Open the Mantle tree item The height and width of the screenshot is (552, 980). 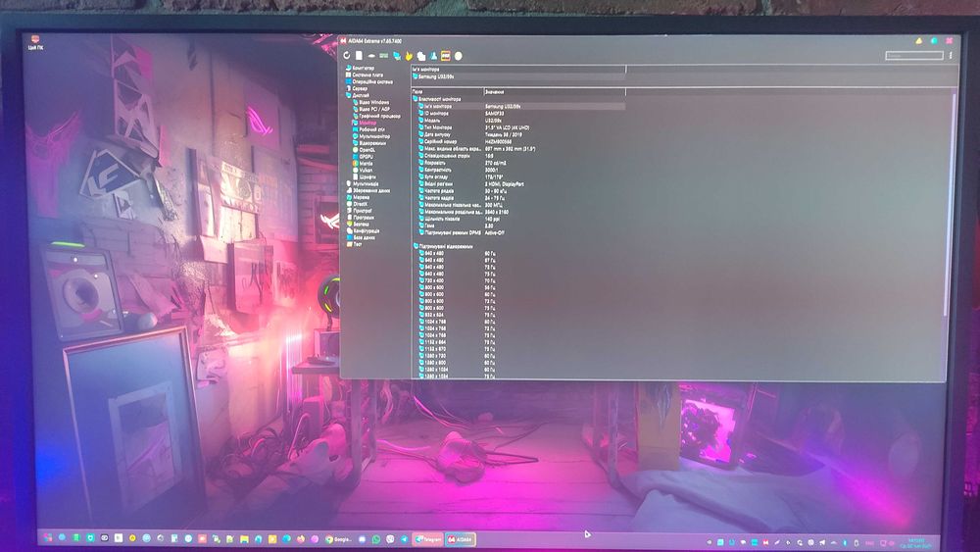[364, 163]
